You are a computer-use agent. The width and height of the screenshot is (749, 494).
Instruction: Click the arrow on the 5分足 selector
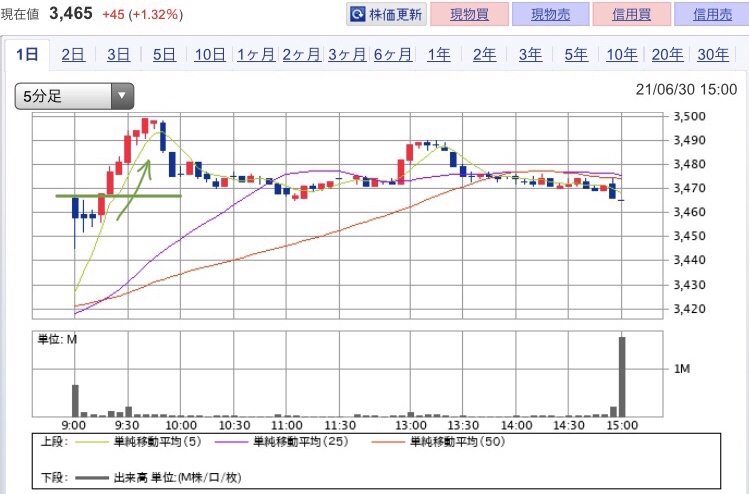tap(122, 96)
